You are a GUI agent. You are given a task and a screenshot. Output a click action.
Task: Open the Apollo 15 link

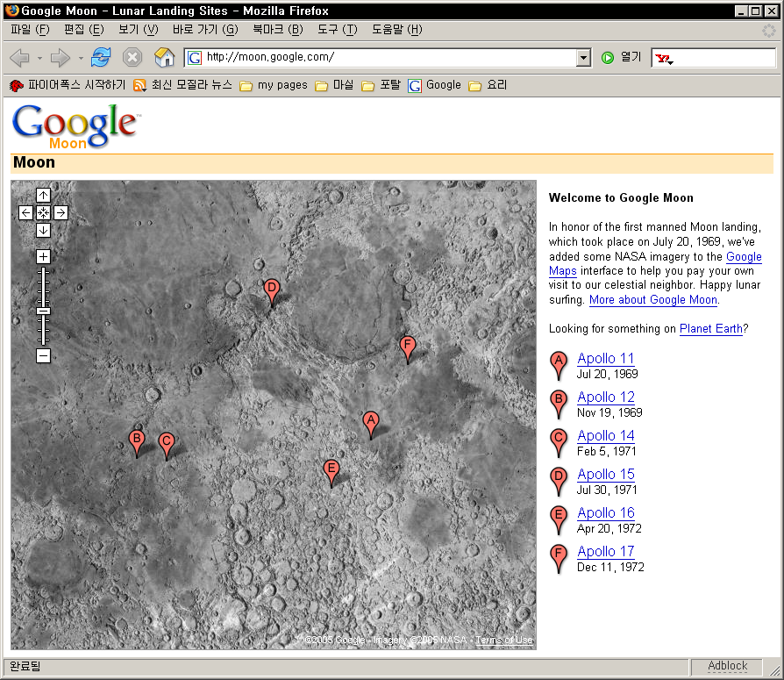point(605,474)
